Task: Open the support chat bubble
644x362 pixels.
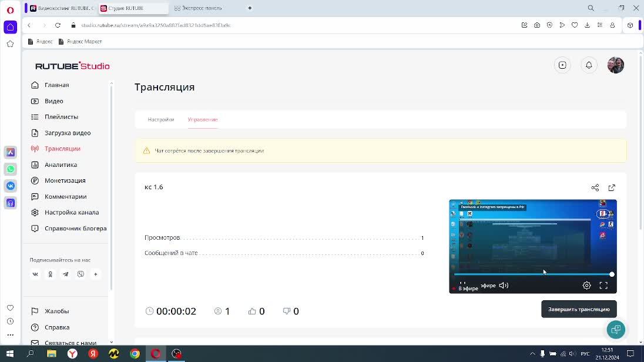Action: 616,330
